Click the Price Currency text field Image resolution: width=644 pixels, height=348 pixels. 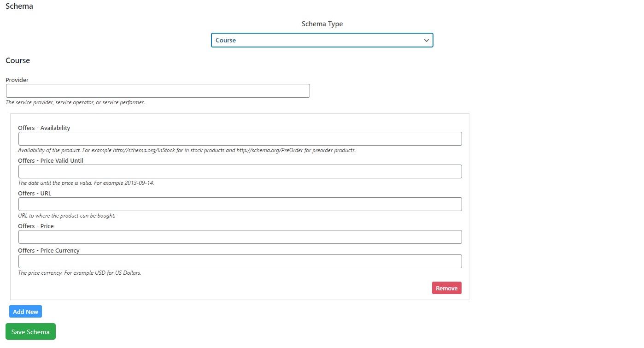(240, 261)
